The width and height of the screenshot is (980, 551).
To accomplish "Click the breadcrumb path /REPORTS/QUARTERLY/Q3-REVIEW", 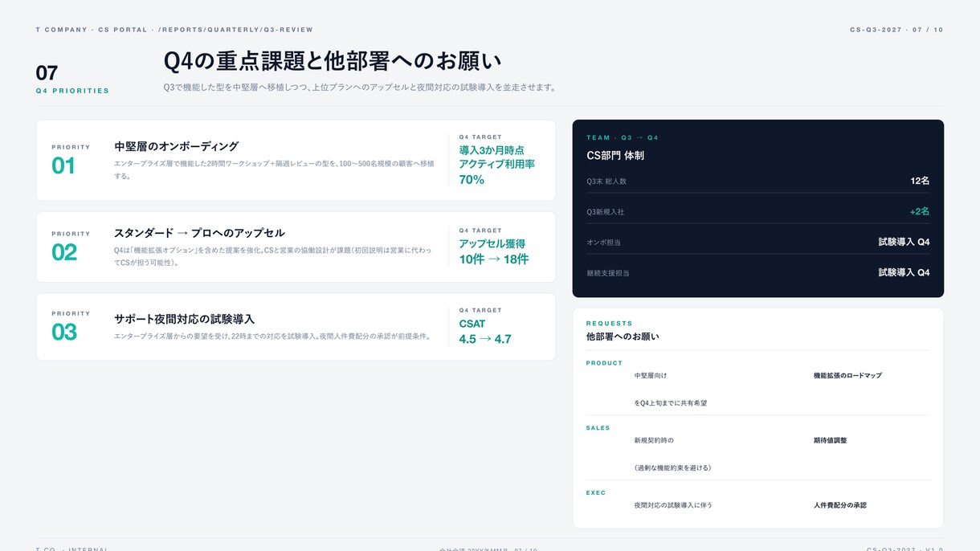I will (235, 30).
